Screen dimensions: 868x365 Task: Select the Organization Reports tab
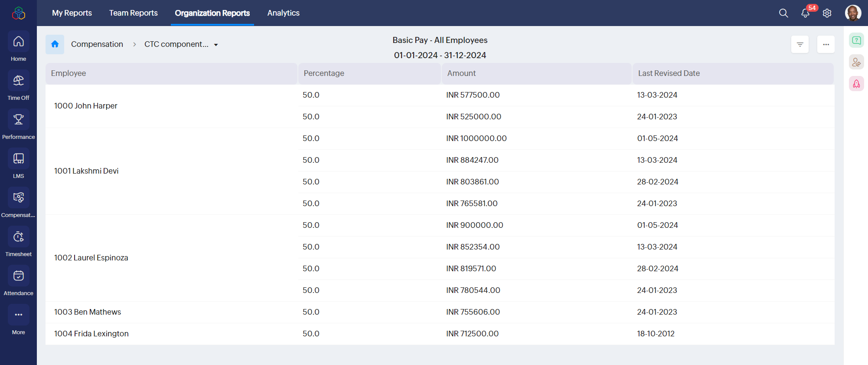[x=212, y=13]
